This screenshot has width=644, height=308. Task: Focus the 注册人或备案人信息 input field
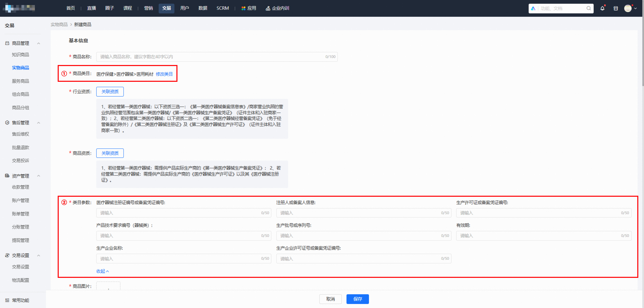coord(364,213)
